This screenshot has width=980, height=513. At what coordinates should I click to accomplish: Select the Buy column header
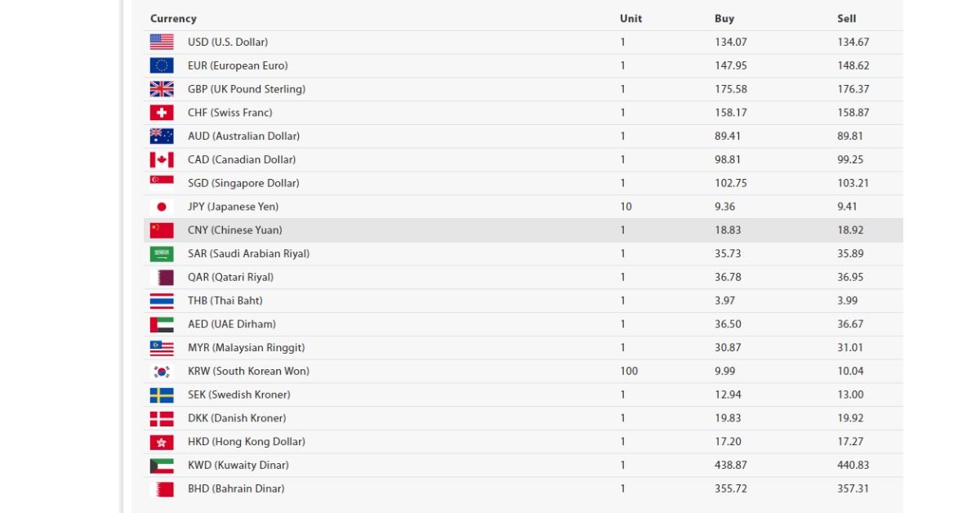click(x=724, y=19)
